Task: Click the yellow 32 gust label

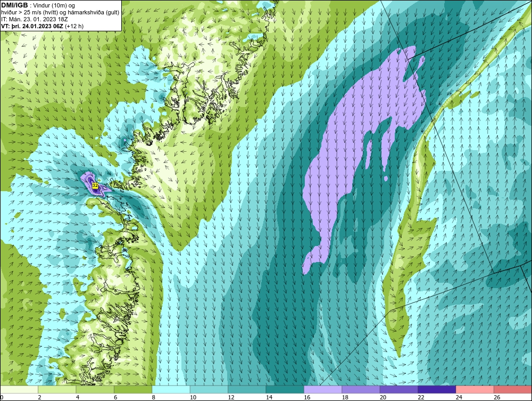Action: [95, 186]
